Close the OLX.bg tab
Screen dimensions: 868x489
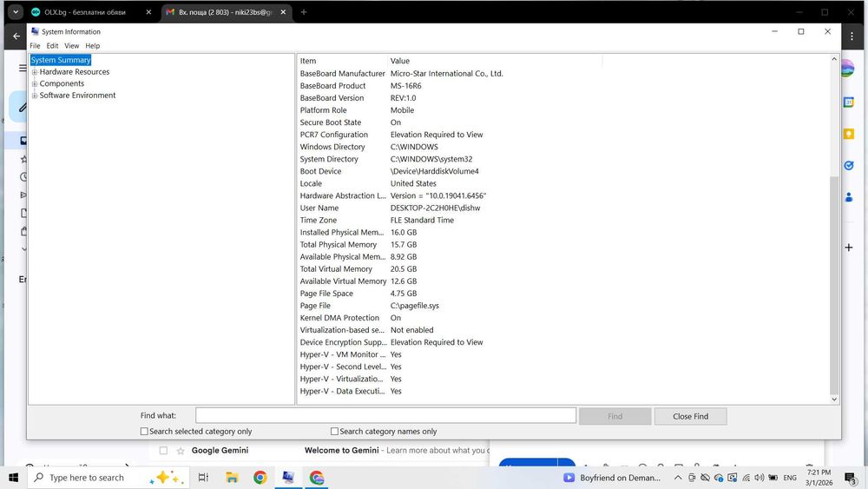(148, 11)
